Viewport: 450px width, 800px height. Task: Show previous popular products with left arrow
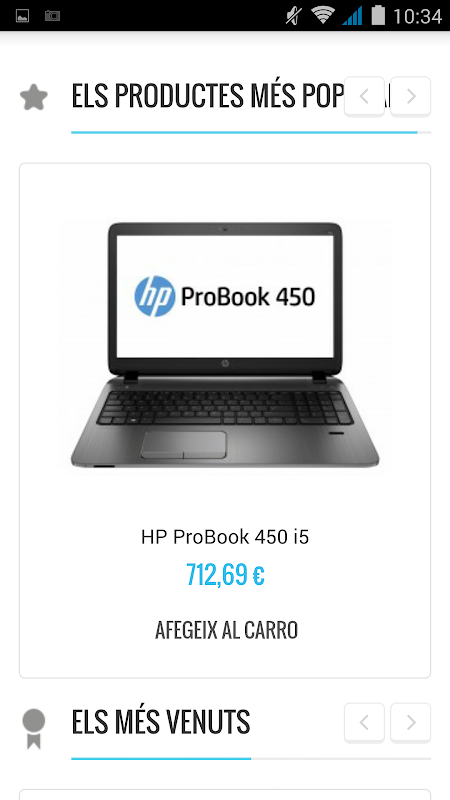364,96
